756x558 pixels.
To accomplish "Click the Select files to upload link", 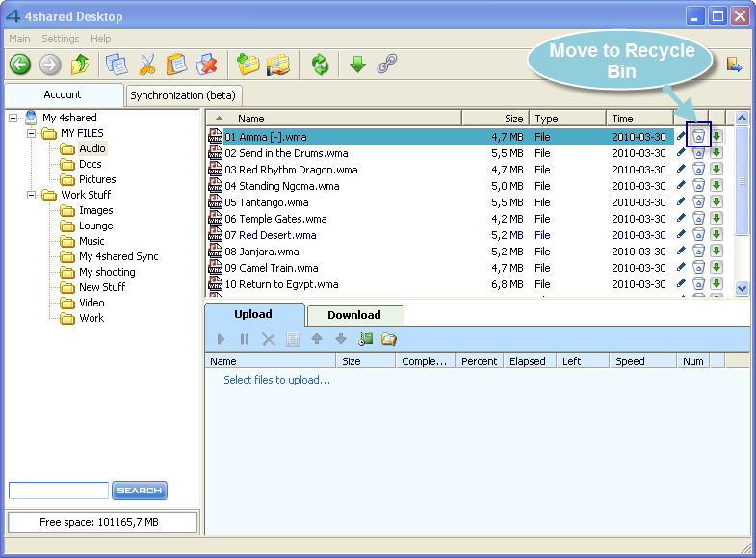I will 276,380.
